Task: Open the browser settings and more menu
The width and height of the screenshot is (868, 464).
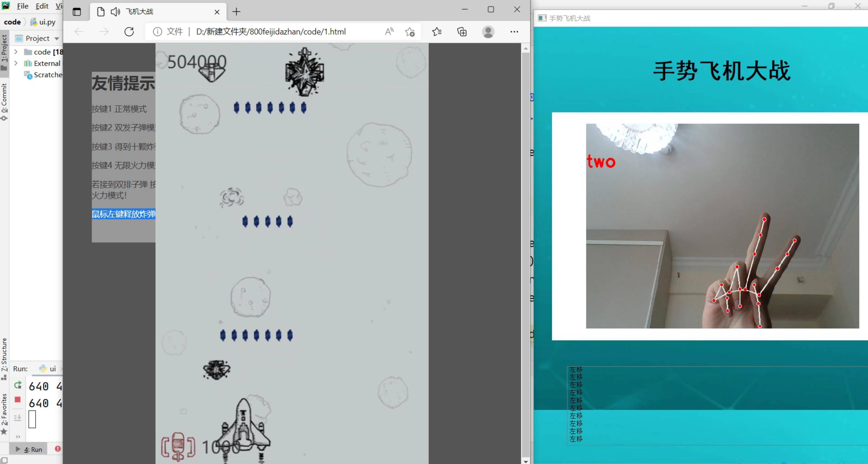Action: pyautogui.click(x=514, y=32)
